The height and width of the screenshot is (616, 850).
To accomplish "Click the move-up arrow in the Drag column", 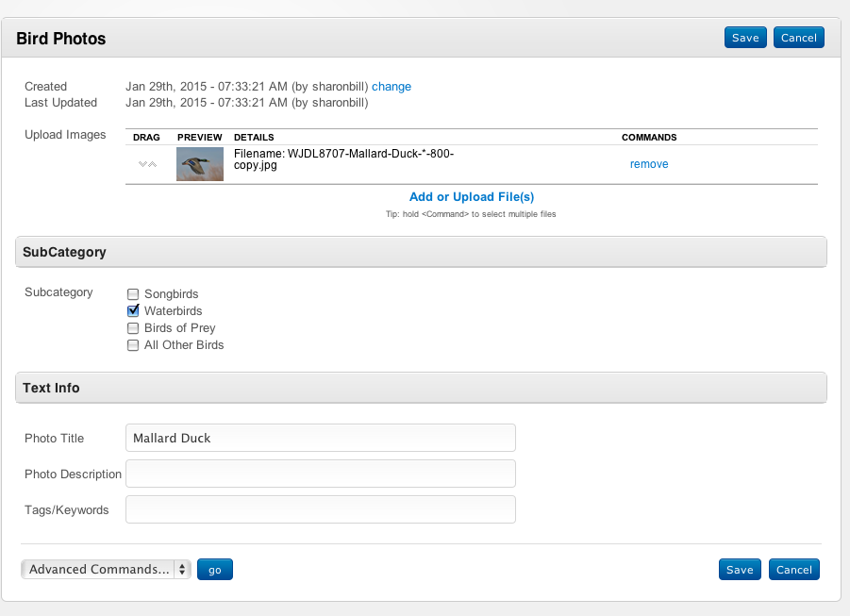I will pyautogui.click(x=152, y=164).
